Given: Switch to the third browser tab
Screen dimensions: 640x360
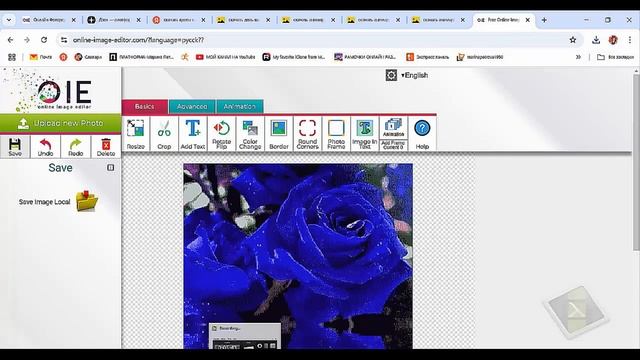Looking at the screenshot, I should point(179,20).
